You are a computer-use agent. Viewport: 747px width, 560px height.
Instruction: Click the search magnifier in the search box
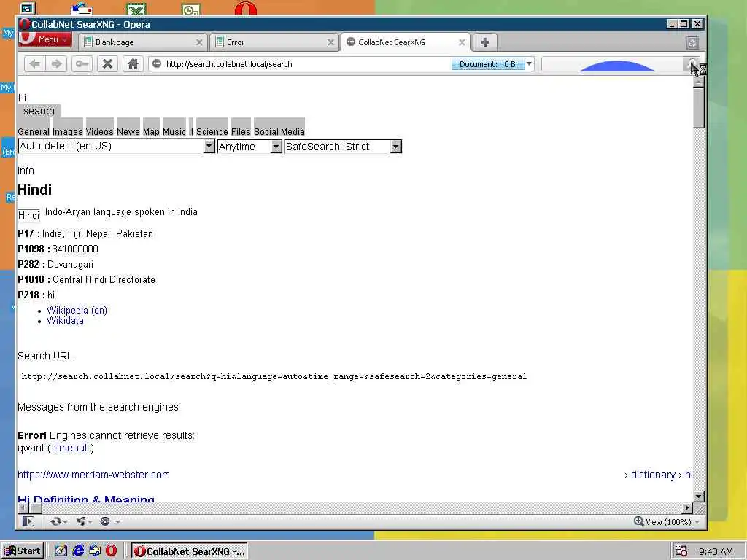click(692, 63)
